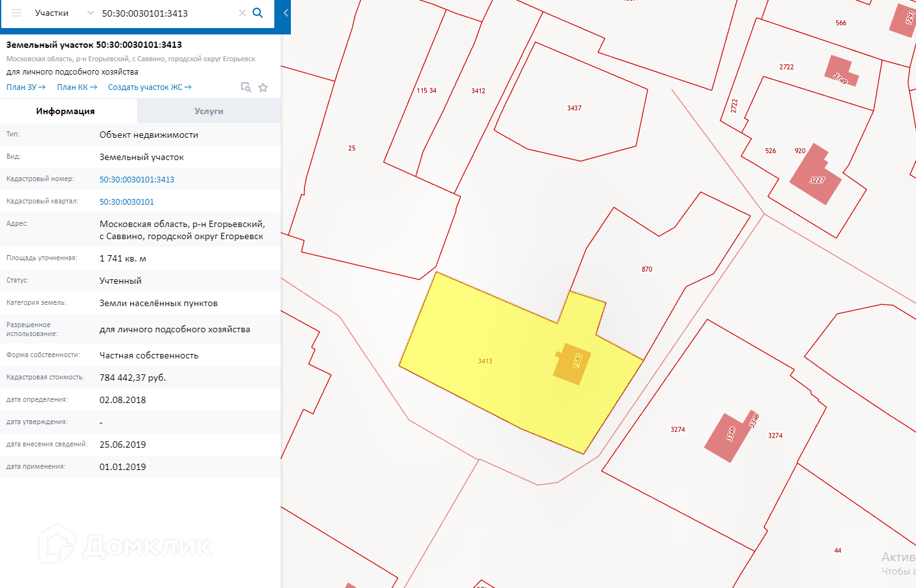Image resolution: width=916 pixels, height=588 pixels.
Task: Open the hamburger menu
Action: 17,13
